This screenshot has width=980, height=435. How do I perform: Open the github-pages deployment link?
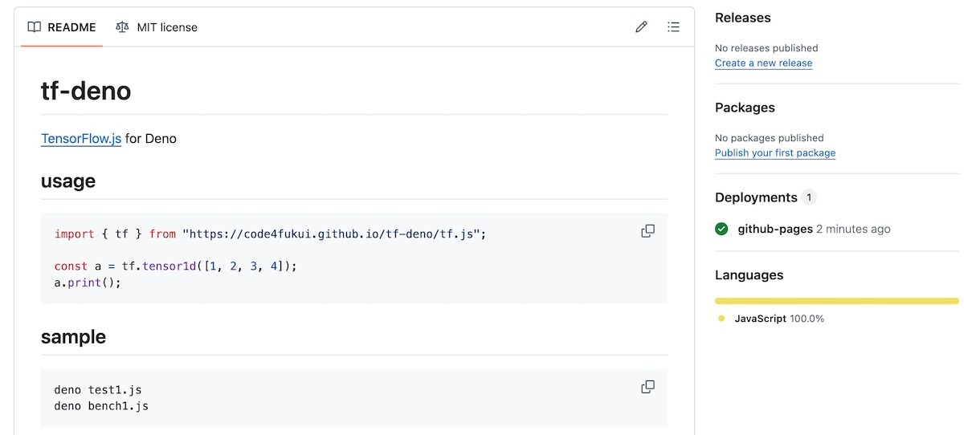tap(775, 229)
